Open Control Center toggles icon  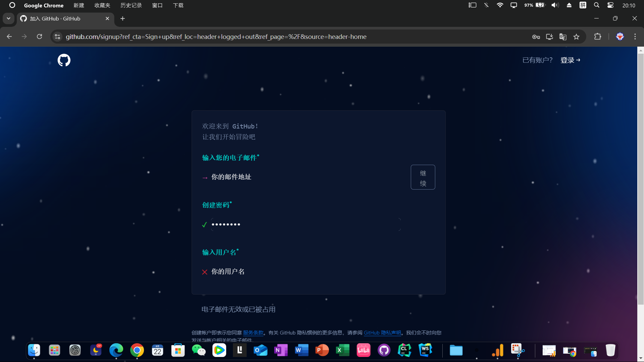click(610, 5)
